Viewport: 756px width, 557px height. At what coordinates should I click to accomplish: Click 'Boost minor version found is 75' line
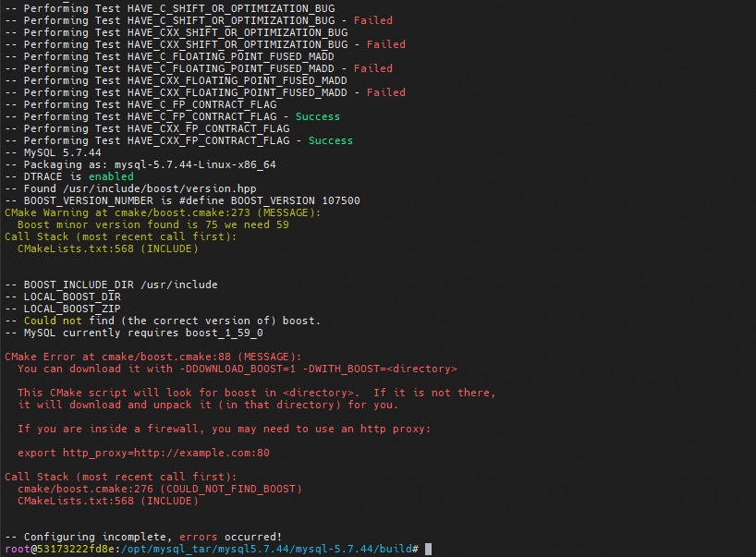click(153, 225)
